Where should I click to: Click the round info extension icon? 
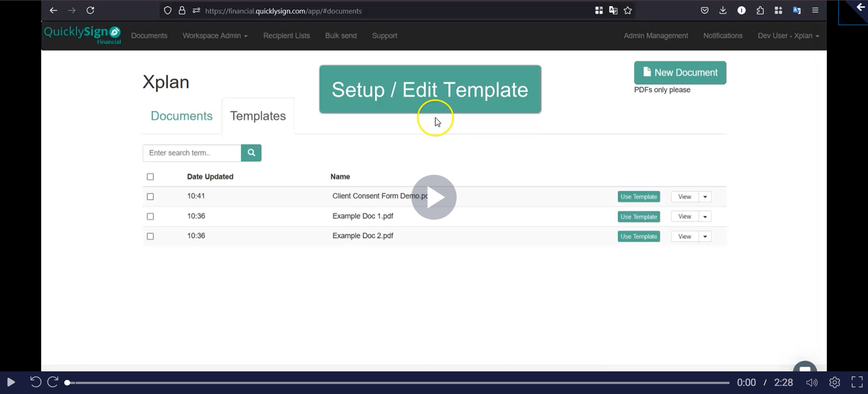tap(741, 10)
